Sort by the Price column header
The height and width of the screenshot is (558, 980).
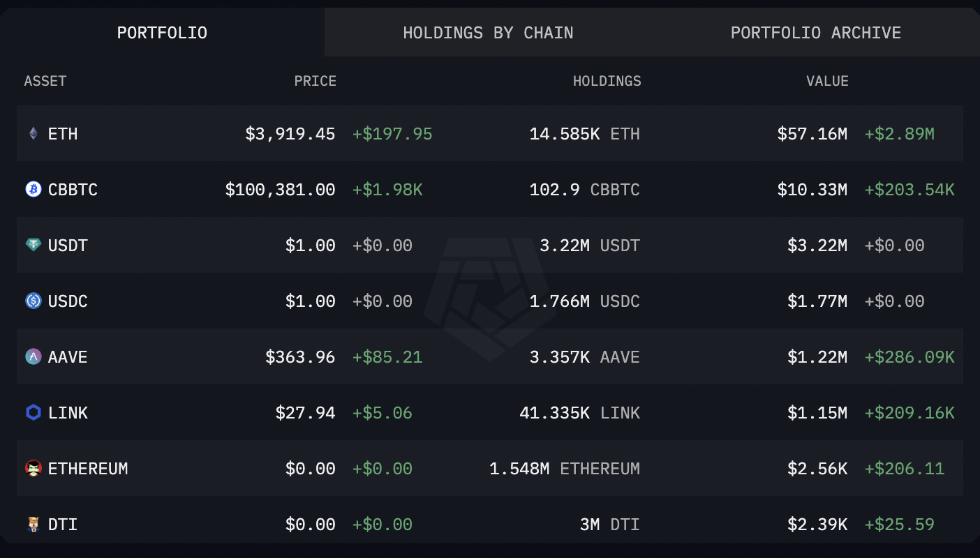pyautogui.click(x=315, y=81)
